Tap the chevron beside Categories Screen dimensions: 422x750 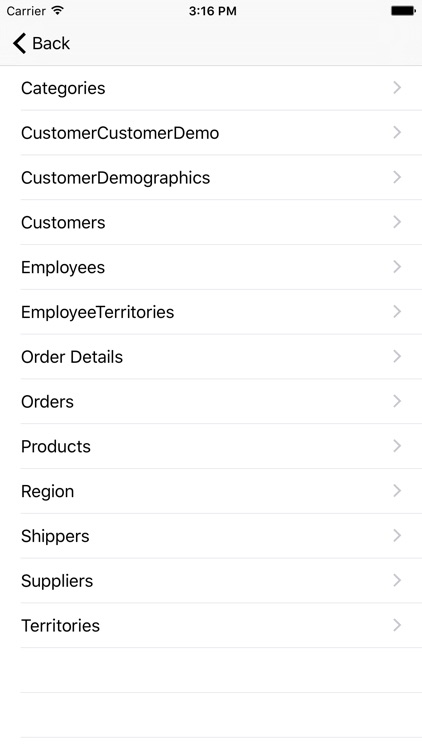point(397,88)
